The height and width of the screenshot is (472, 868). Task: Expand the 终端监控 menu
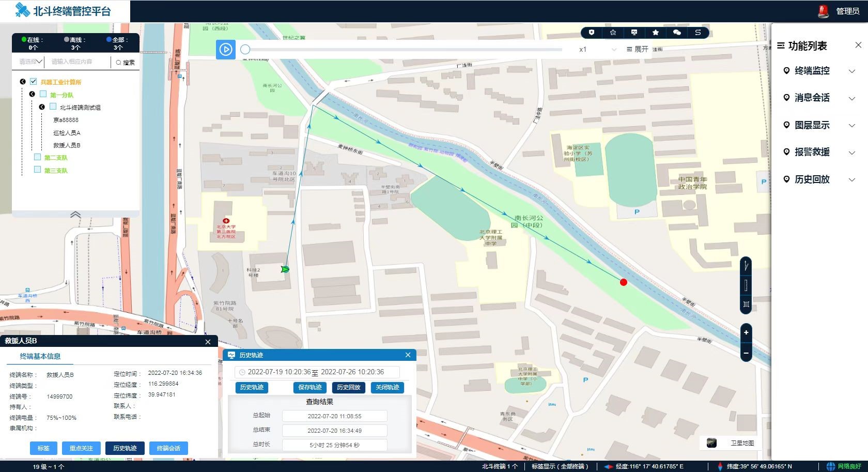tap(820, 71)
